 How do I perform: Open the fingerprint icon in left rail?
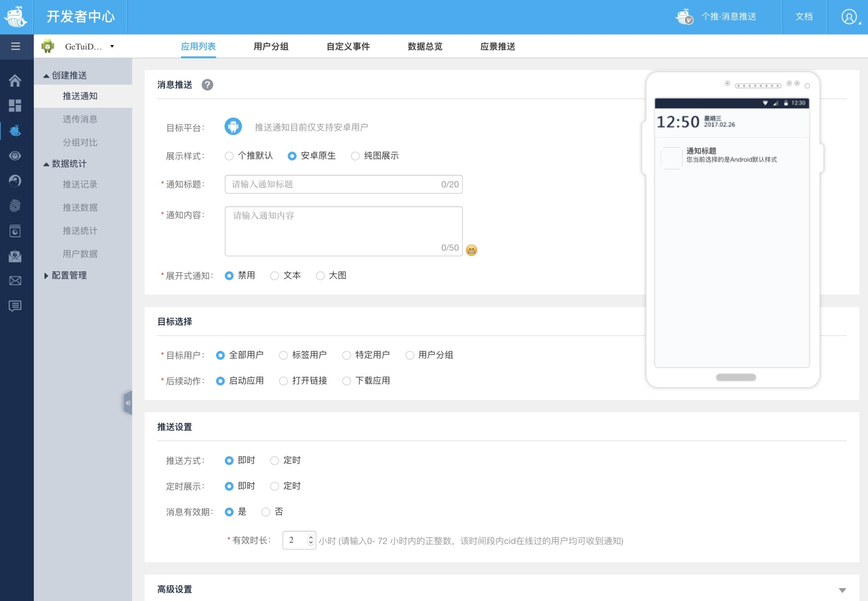(x=15, y=206)
